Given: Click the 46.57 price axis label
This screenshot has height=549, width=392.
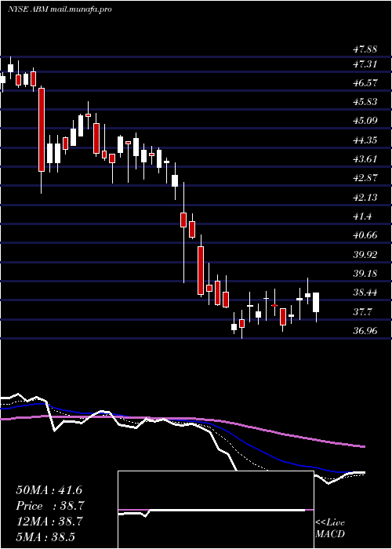Looking at the screenshot, I should [x=365, y=83].
